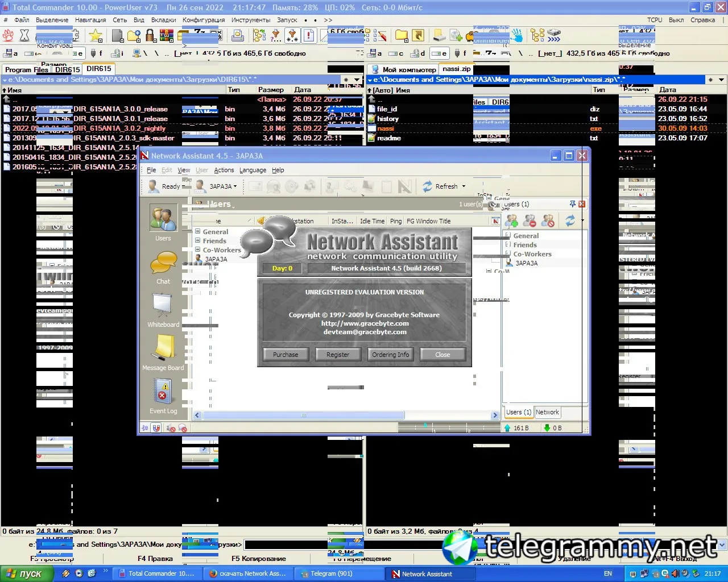Click the EN language indicator in the taskbar
This screenshot has height=582, width=728.
coord(608,573)
